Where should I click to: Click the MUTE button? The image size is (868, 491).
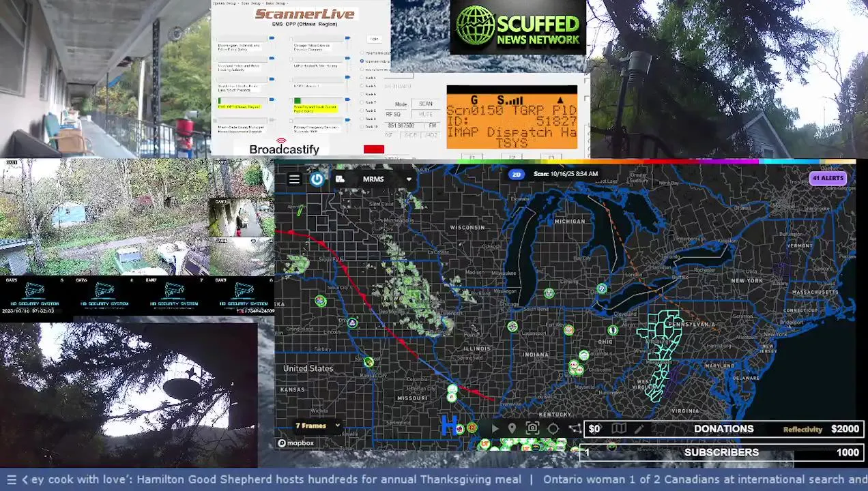(426, 115)
